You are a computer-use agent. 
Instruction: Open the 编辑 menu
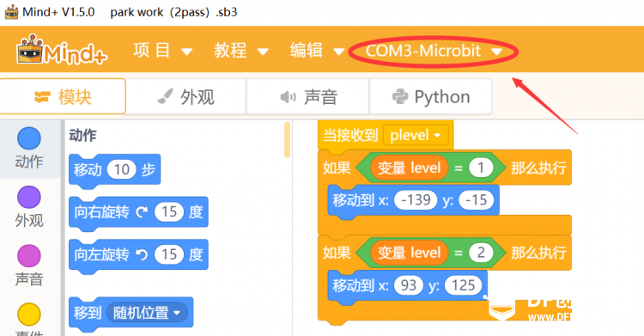pos(317,51)
